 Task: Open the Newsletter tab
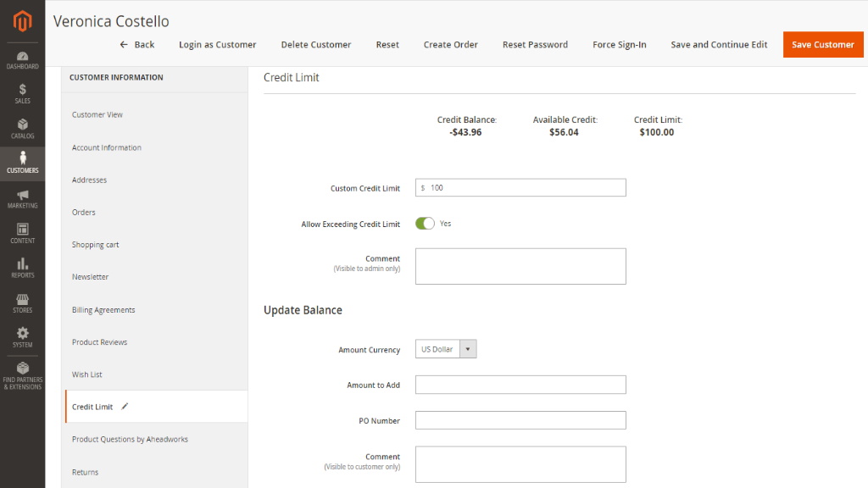pyautogui.click(x=90, y=277)
